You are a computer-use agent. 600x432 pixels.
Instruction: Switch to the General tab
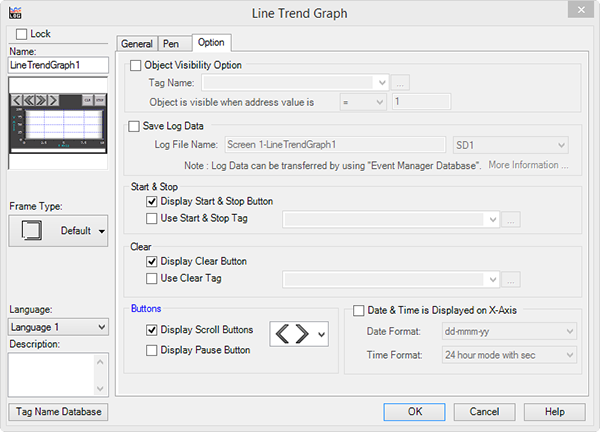(x=137, y=44)
